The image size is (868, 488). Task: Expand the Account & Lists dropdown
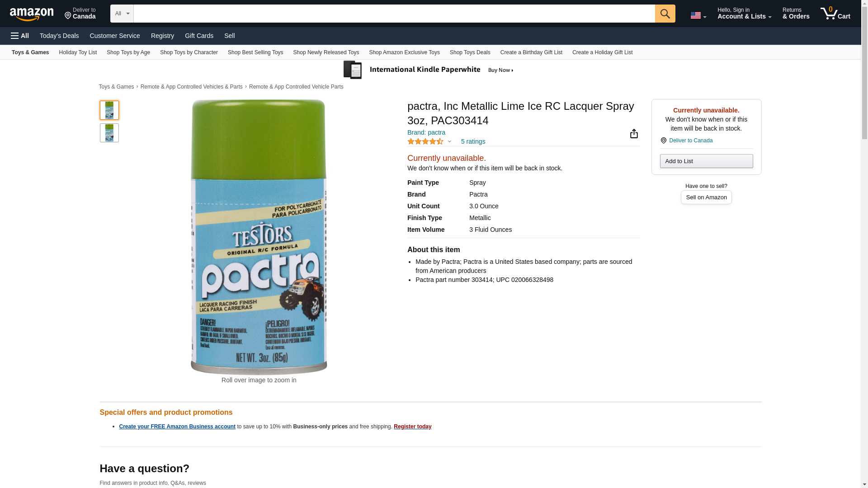point(744,14)
